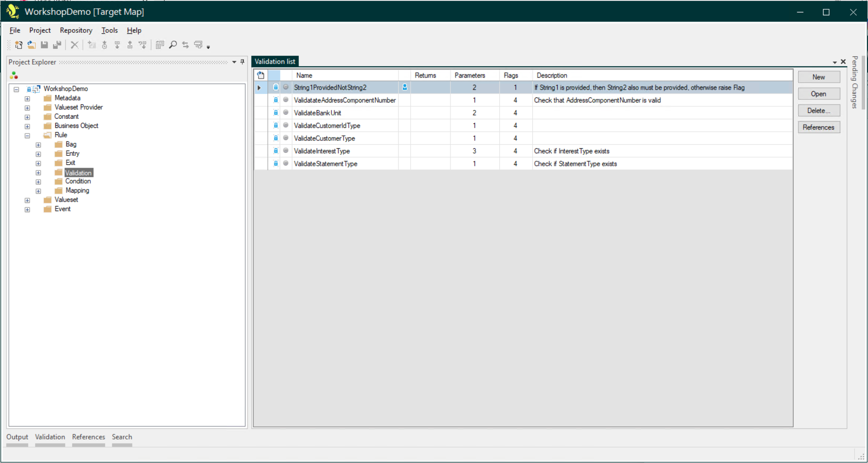This screenshot has height=463, width=868.
Task: Open the Repository menu
Action: [x=76, y=30]
